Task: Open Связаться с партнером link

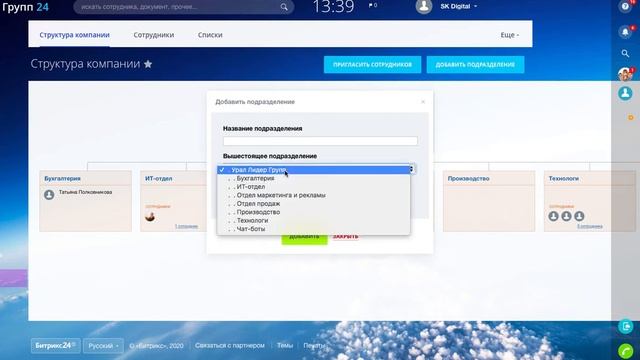Action: click(230, 345)
